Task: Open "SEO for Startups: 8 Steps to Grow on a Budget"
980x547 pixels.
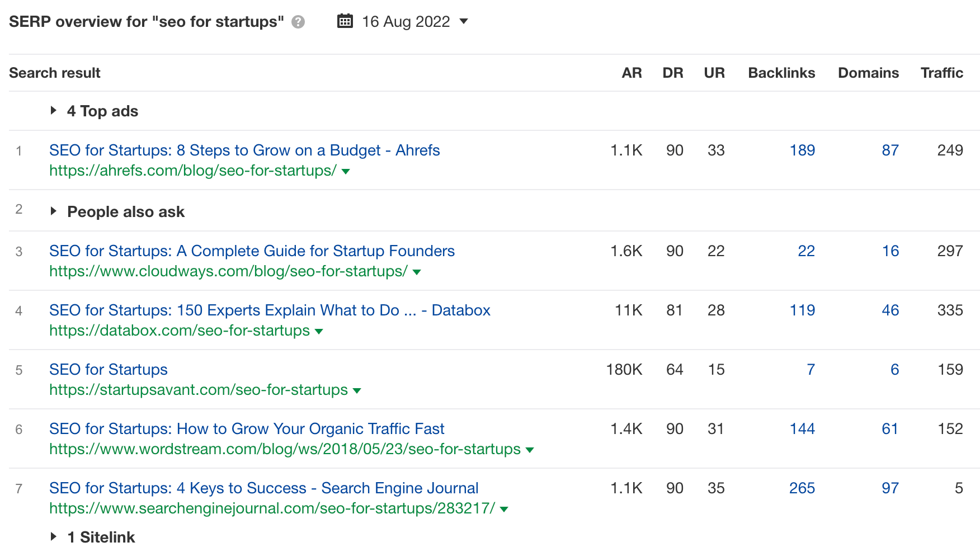Action: (x=244, y=150)
